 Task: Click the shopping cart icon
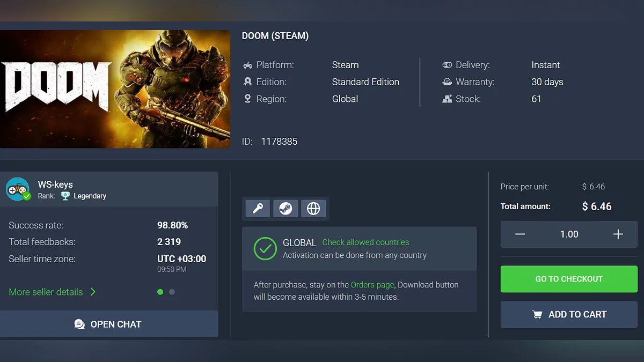coord(537,315)
